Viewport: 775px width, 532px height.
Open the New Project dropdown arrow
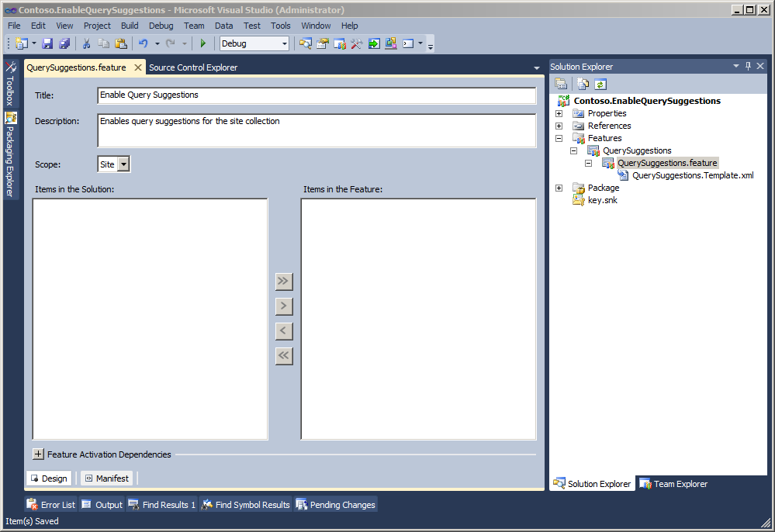pos(33,43)
